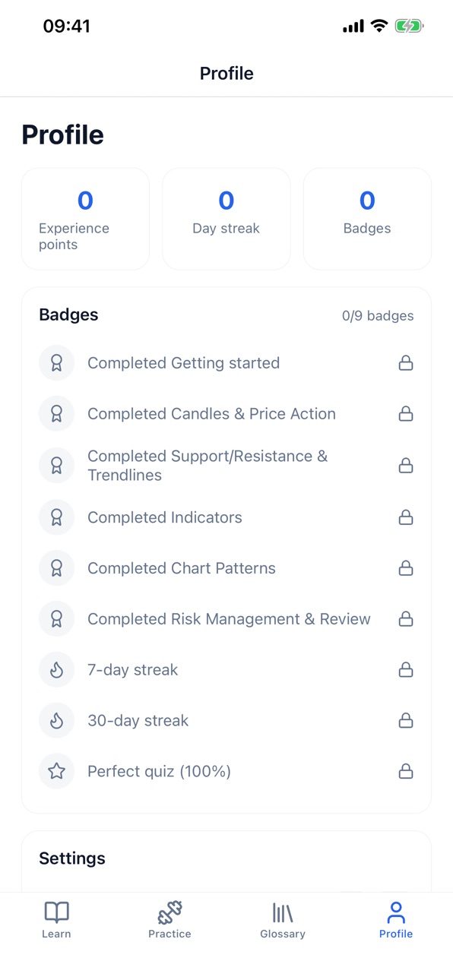
Task: Open the Settings section header
Action: coord(72,858)
